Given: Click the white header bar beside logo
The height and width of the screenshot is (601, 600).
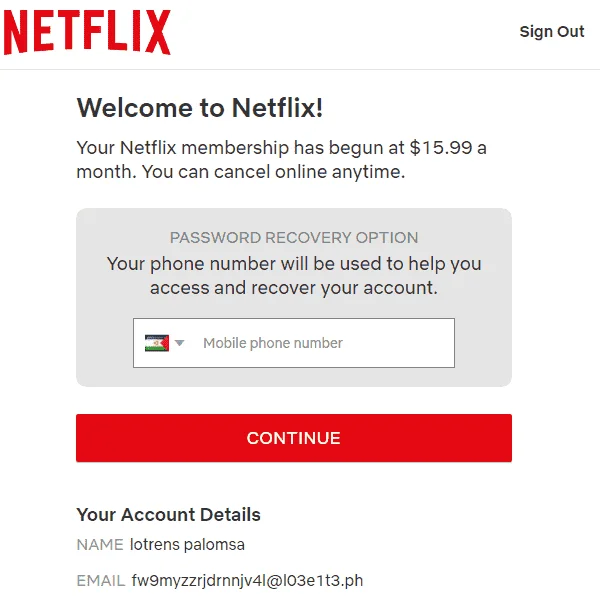Looking at the screenshot, I should click(345, 34).
